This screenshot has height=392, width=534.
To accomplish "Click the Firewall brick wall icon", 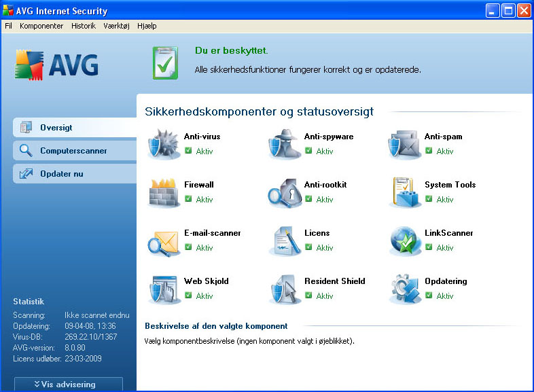I will [163, 193].
